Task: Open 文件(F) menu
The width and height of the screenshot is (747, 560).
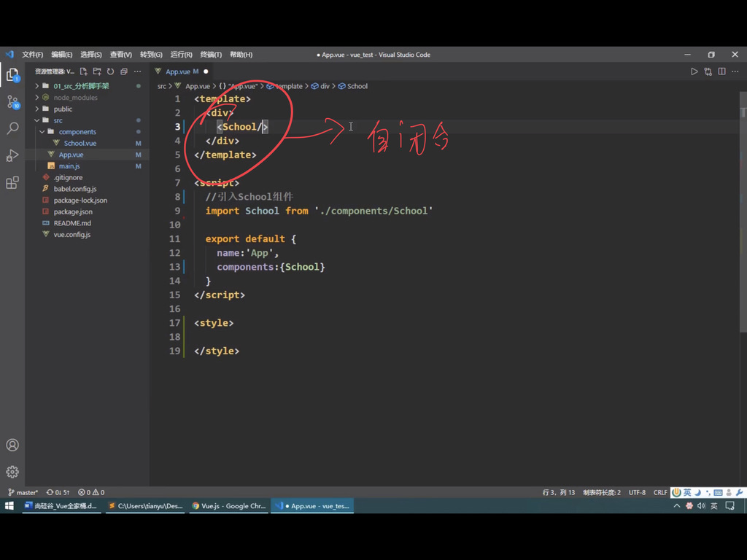Action: 32,55
